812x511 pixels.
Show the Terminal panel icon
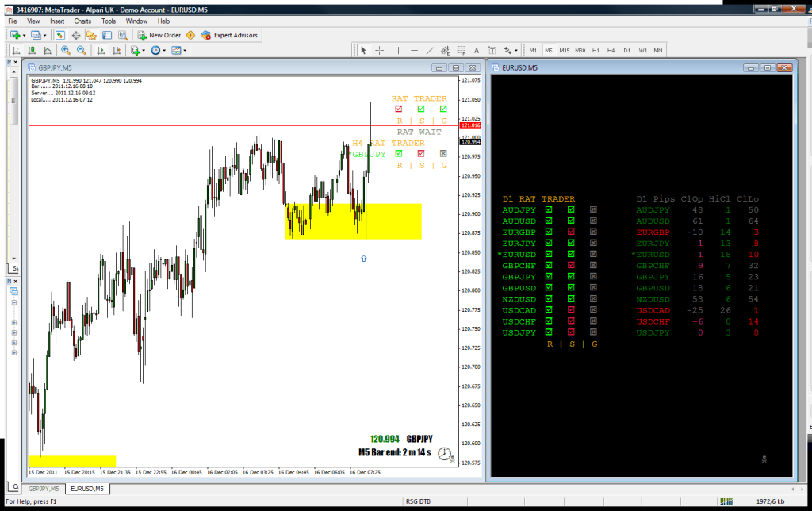tap(107, 35)
